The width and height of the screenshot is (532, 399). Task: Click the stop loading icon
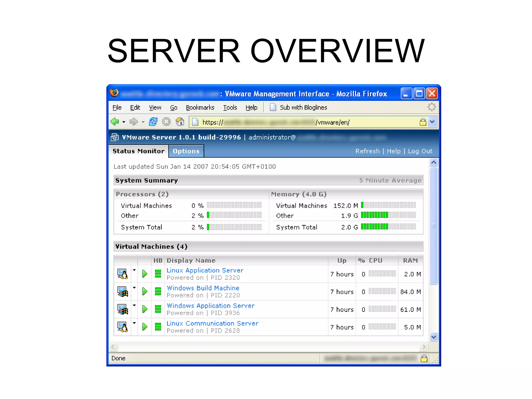[166, 122]
